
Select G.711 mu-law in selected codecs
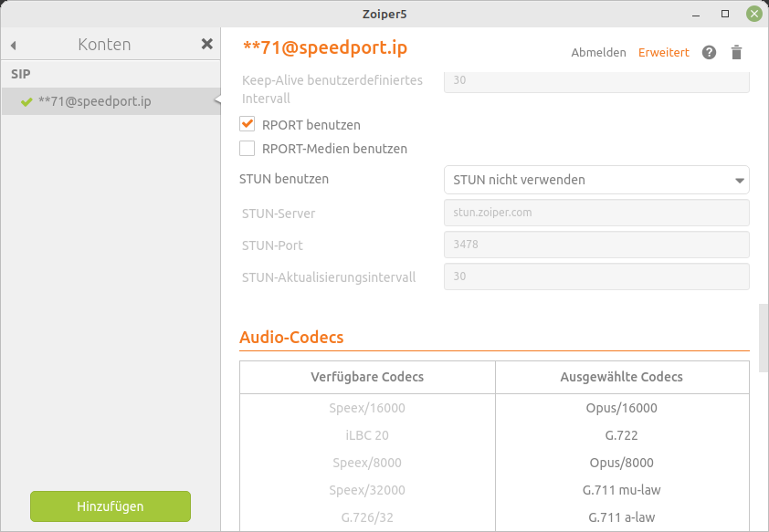tap(621, 490)
